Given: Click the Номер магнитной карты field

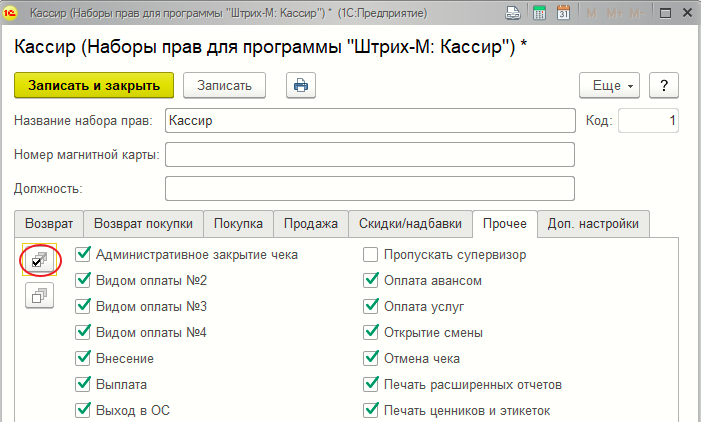Looking at the screenshot, I should pyautogui.click(x=369, y=155).
